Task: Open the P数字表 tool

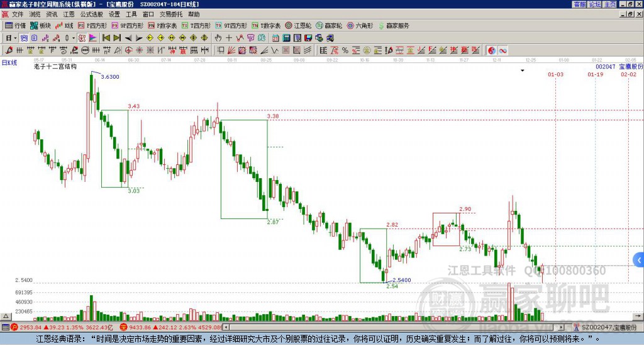Action: point(162,25)
